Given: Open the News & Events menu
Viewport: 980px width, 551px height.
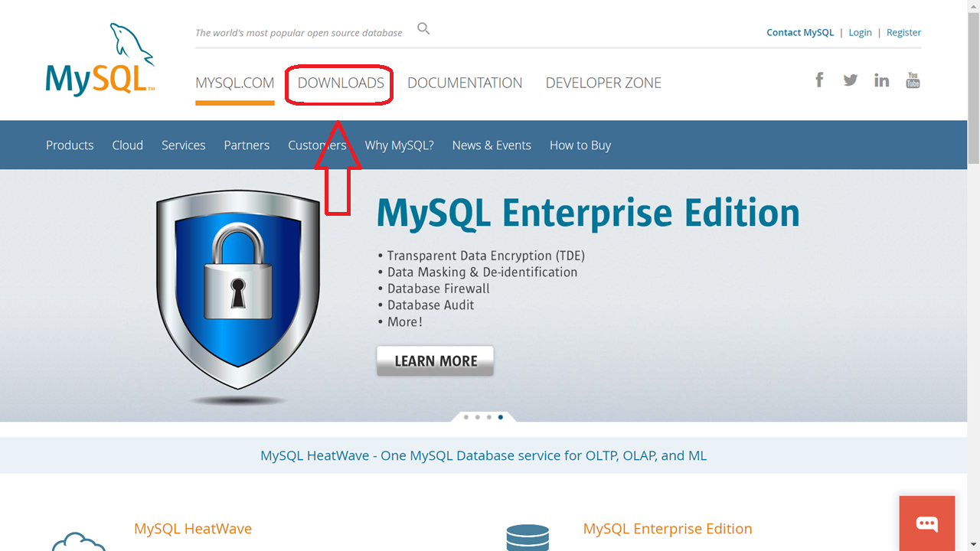Looking at the screenshot, I should (492, 145).
